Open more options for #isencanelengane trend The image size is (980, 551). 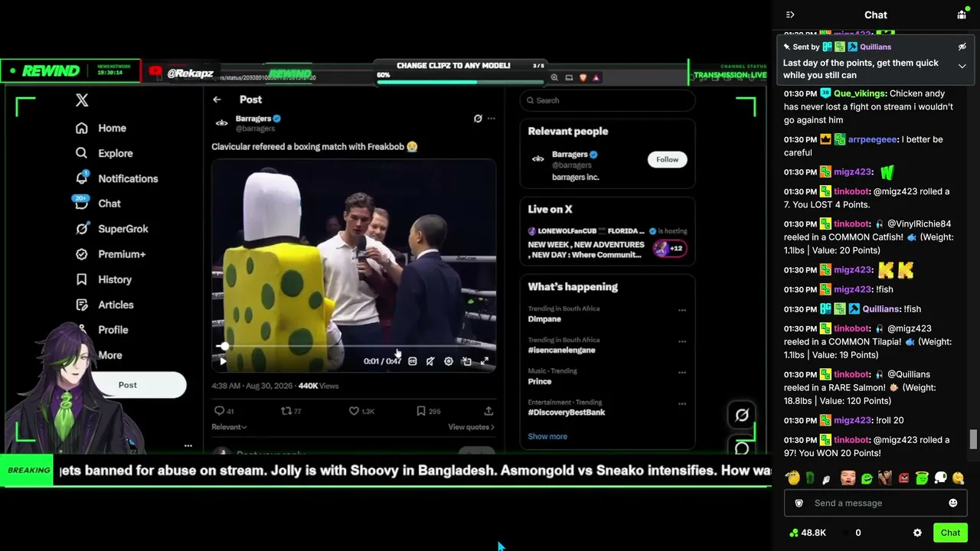(682, 341)
